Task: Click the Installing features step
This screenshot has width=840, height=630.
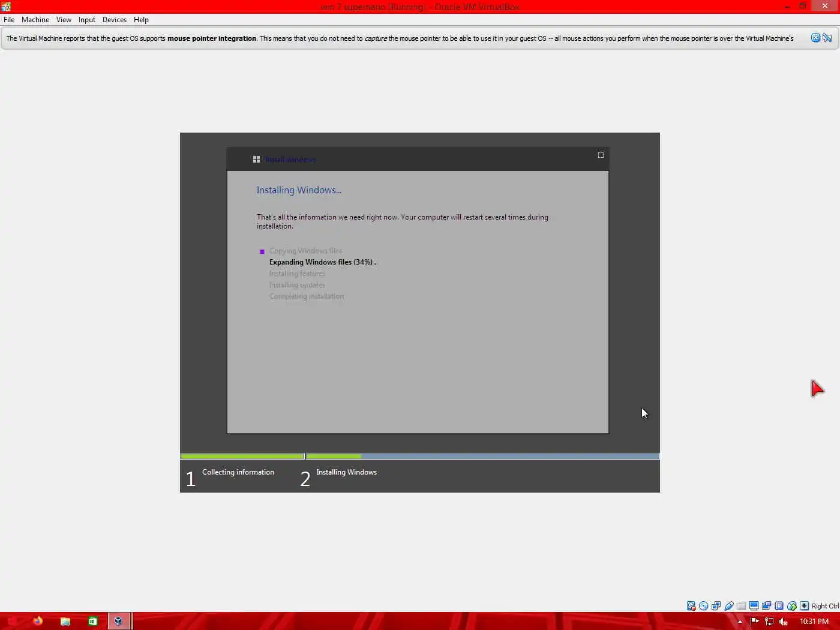Action: pos(297,274)
